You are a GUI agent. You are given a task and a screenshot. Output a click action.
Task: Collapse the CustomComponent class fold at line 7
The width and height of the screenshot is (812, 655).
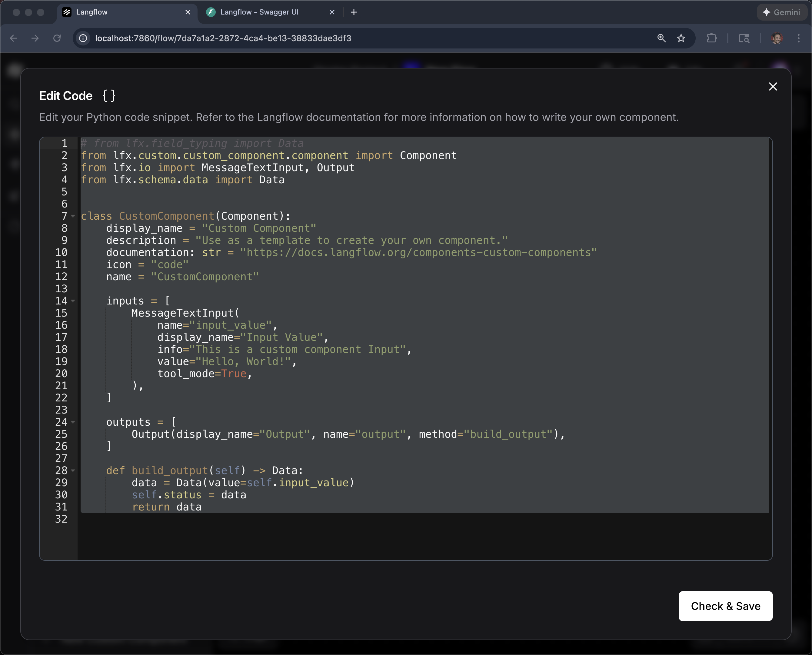pos(73,216)
